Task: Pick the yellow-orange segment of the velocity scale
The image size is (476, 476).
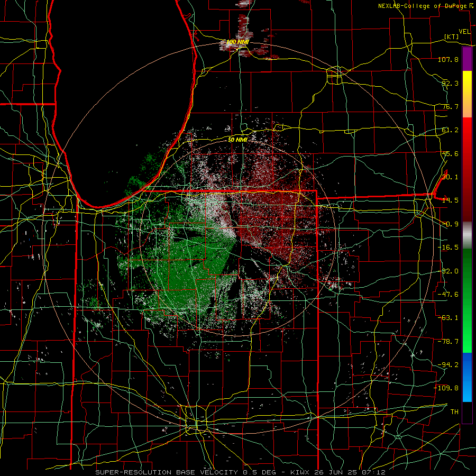Action: [467, 94]
